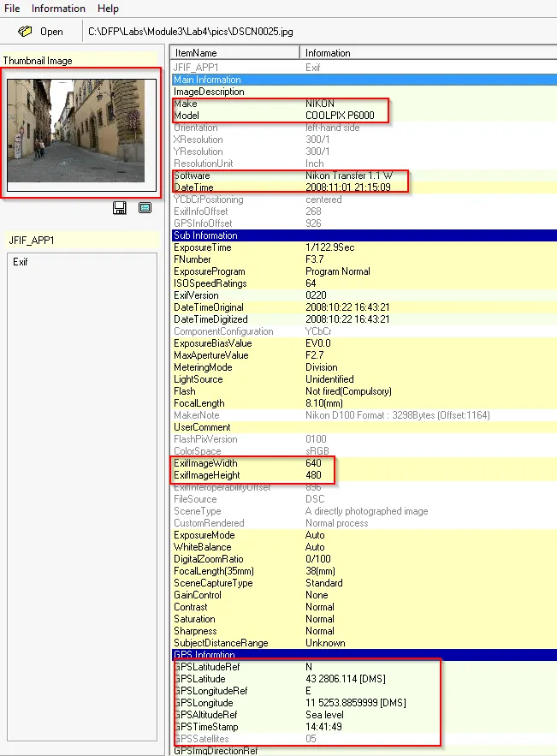This screenshot has width=557, height=756.
Task: Click the Open folder icon
Action: click(x=26, y=32)
